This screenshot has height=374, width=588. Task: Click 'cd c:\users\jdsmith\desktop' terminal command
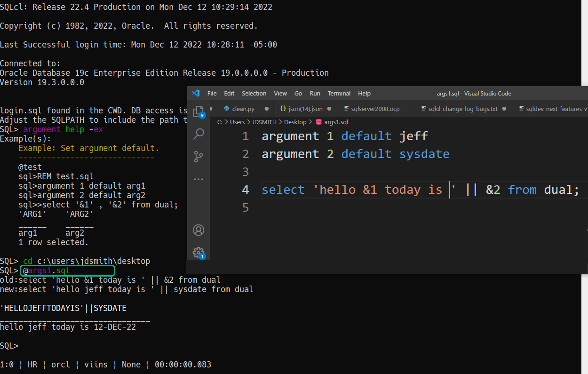pos(87,261)
